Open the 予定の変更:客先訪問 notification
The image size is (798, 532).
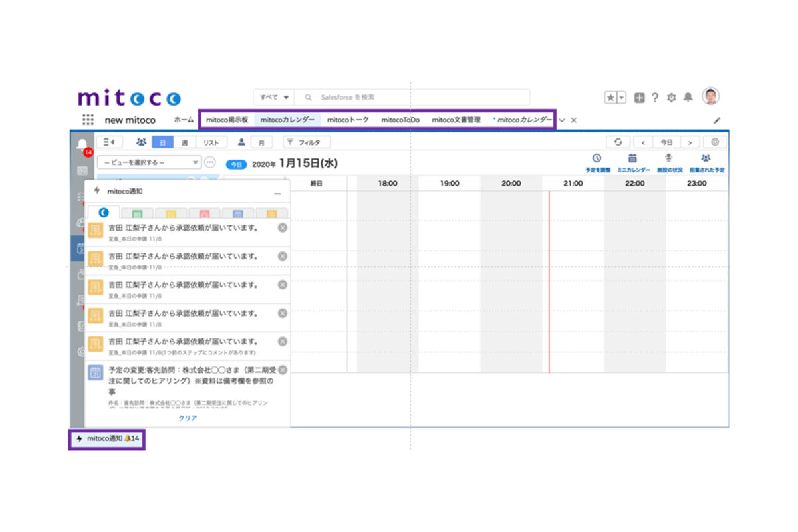coord(187,386)
